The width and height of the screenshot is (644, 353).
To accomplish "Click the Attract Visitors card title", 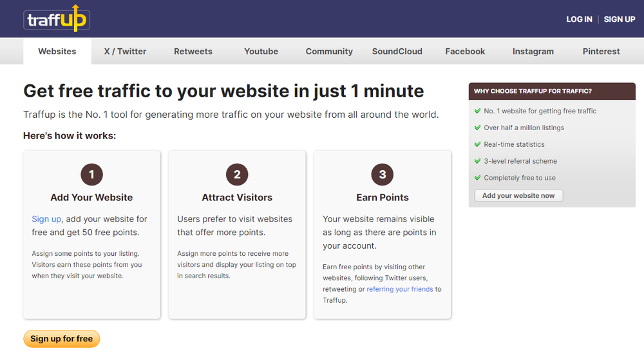I will (x=237, y=198).
